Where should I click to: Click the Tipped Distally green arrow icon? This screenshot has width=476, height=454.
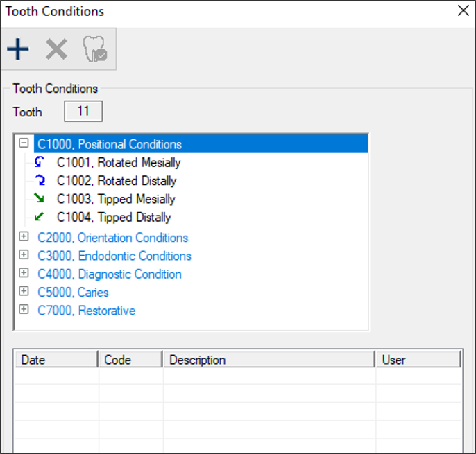pyautogui.click(x=39, y=217)
